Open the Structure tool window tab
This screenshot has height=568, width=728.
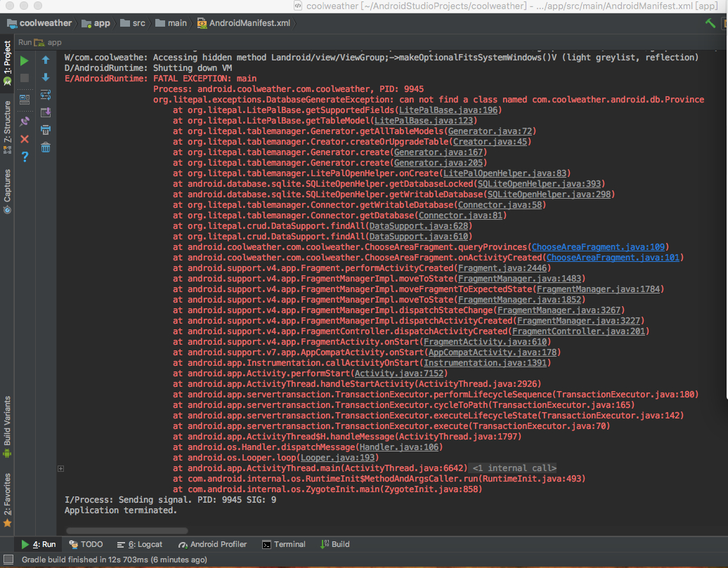tap(7, 126)
